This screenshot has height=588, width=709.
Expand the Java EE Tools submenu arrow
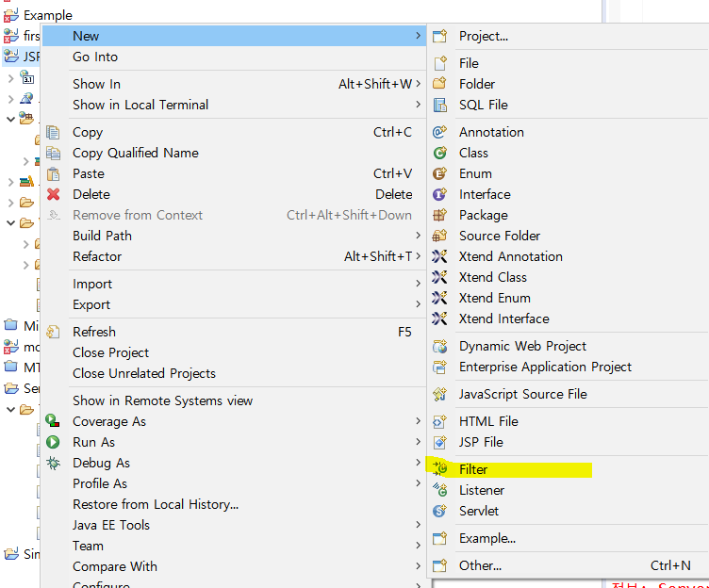point(419,525)
